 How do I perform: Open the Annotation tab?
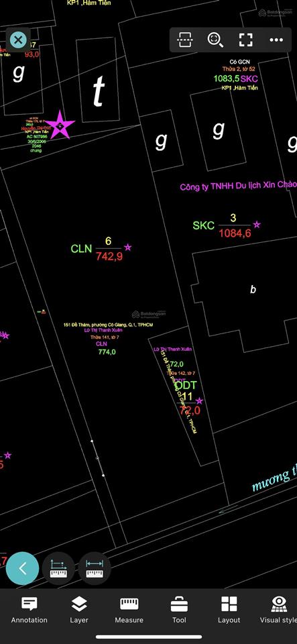29,610
